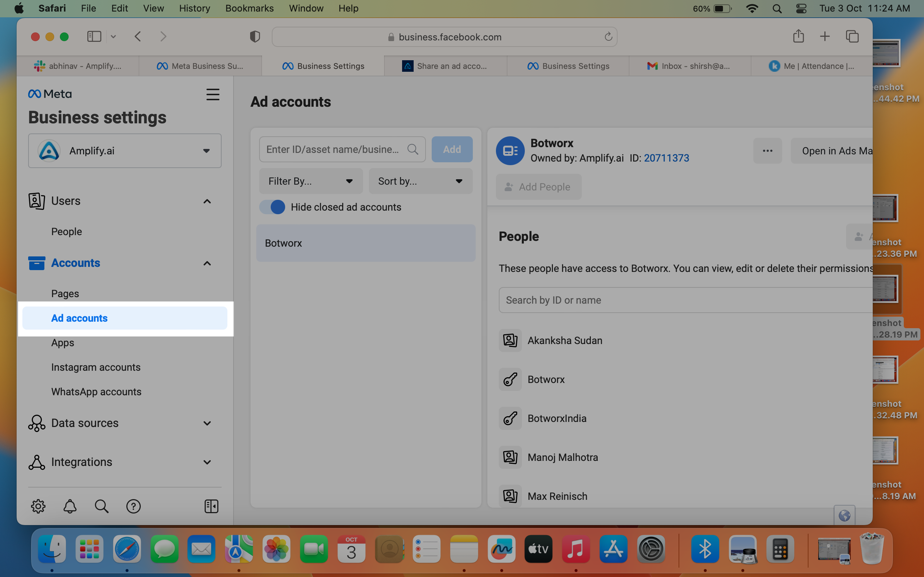
Task: Expand the Integrations section
Action: point(119,462)
